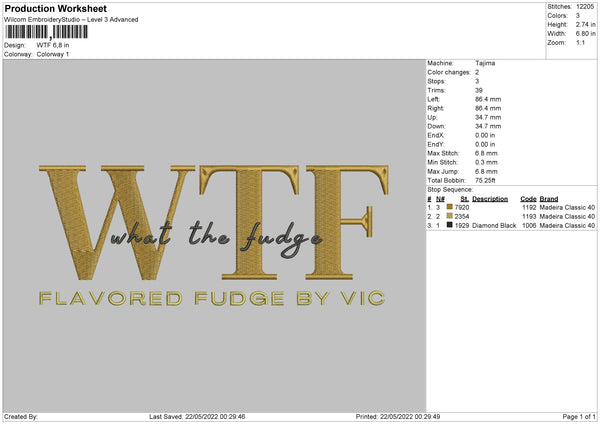600x424 pixels.
Task: Click 'Madeira Classic 40' brand in row 1192
Action: tap(567, 207)
